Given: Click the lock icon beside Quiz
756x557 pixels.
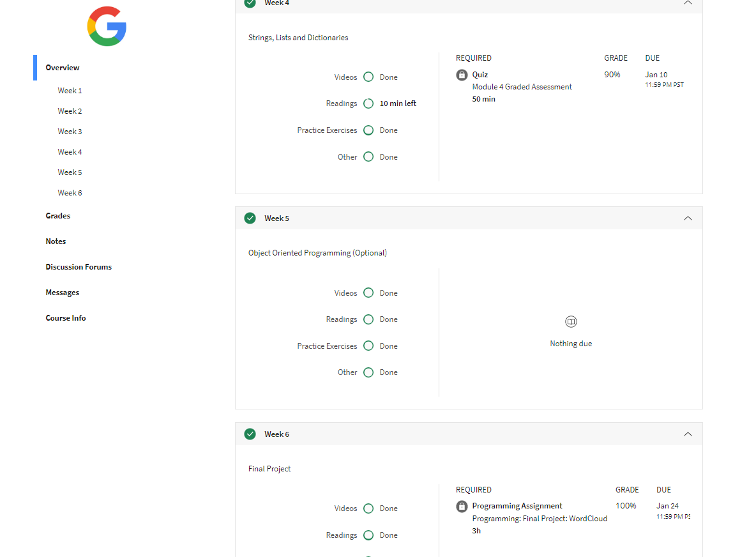Looking at the screenshot, I should point(462,75).
